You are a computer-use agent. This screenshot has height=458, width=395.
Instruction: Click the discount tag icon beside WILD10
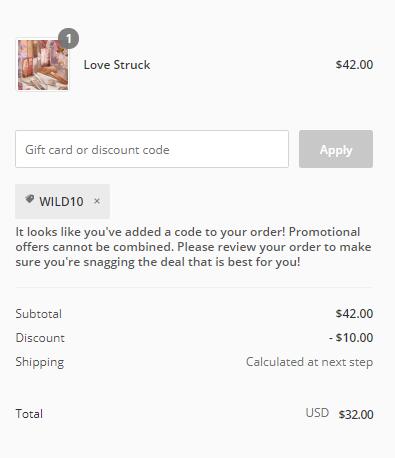tap(30, 200)
